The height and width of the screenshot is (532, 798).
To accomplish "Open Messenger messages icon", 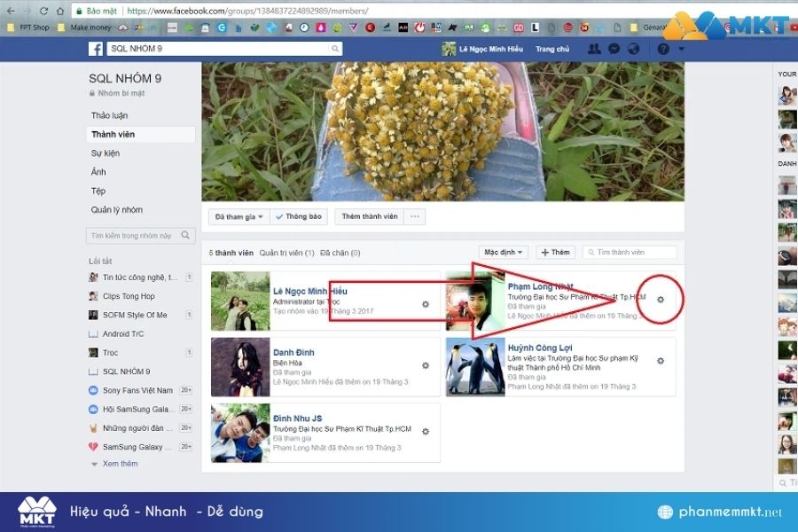I will point(614,49).
